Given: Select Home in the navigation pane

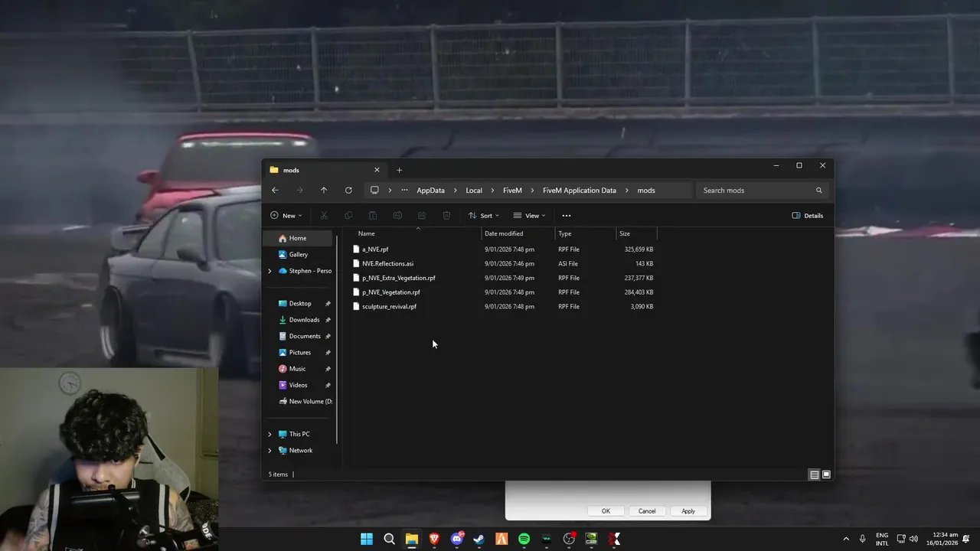Looking at the screenshot, I should tap(299, 238).
